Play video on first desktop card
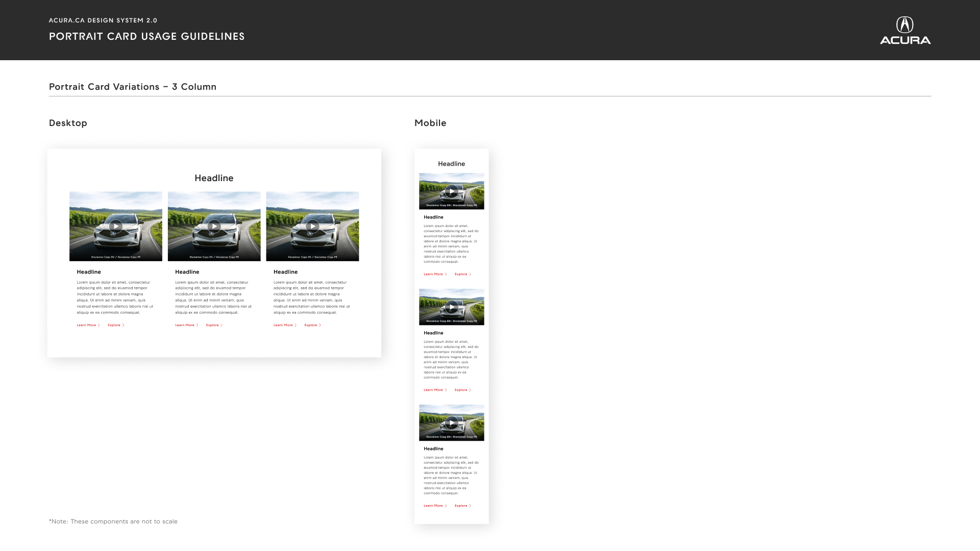Viewport: 980px width, 551px height. [x=116, y=226]
